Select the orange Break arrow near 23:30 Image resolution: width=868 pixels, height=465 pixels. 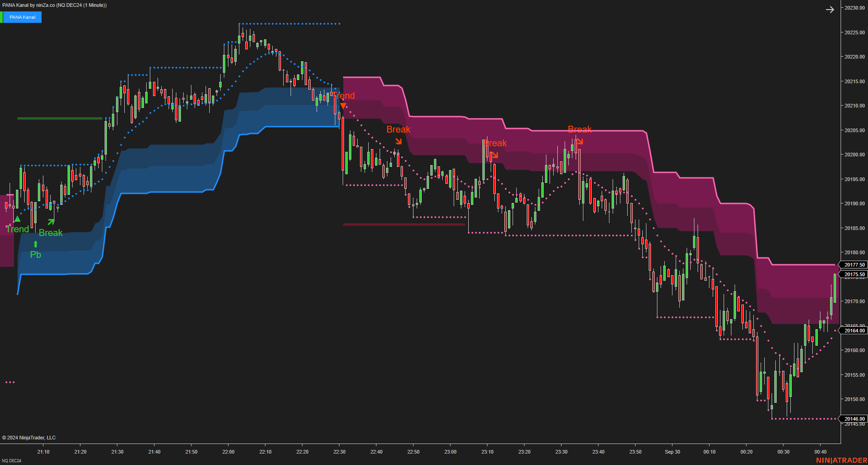tap(581, 141)
